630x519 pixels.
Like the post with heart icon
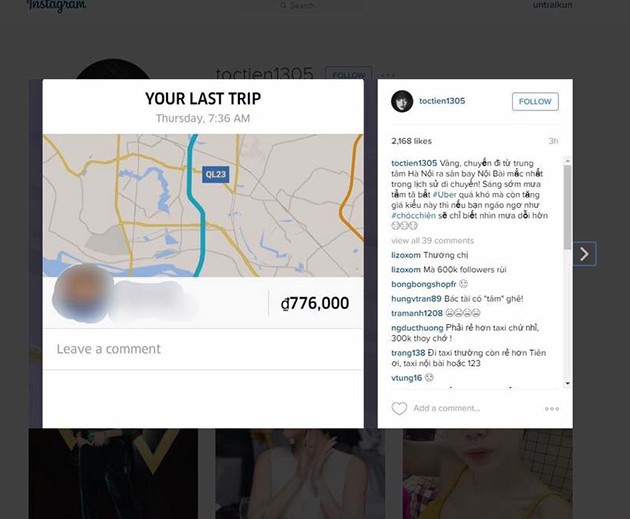tap(399, 409)
